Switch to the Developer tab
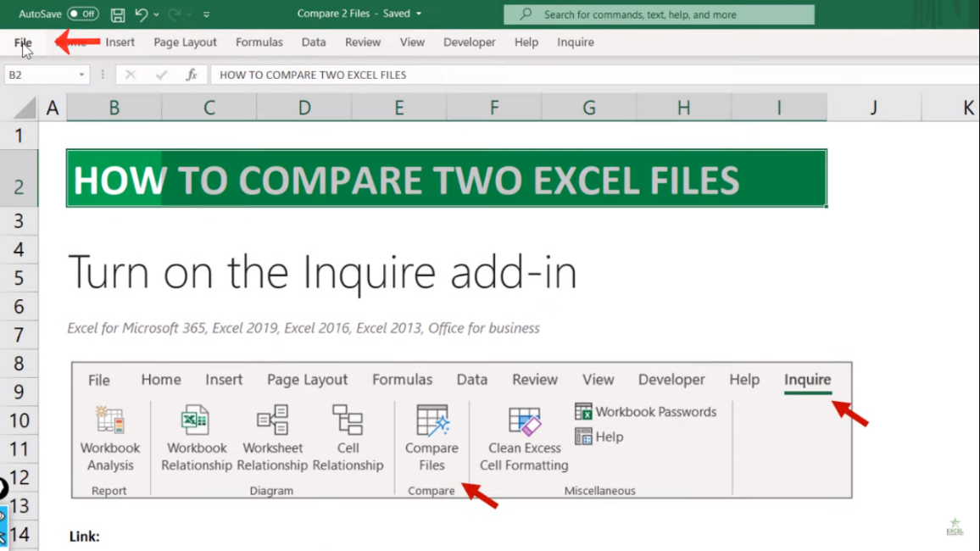This screenshot has width=980, height=551. [x=469, y=42]
